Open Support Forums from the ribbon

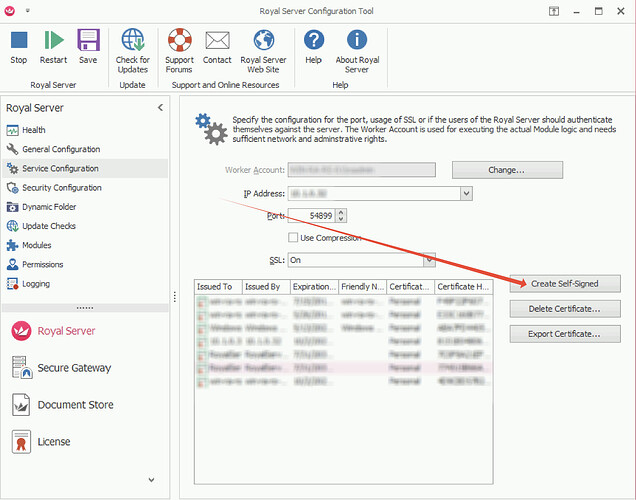coord(179,41)
